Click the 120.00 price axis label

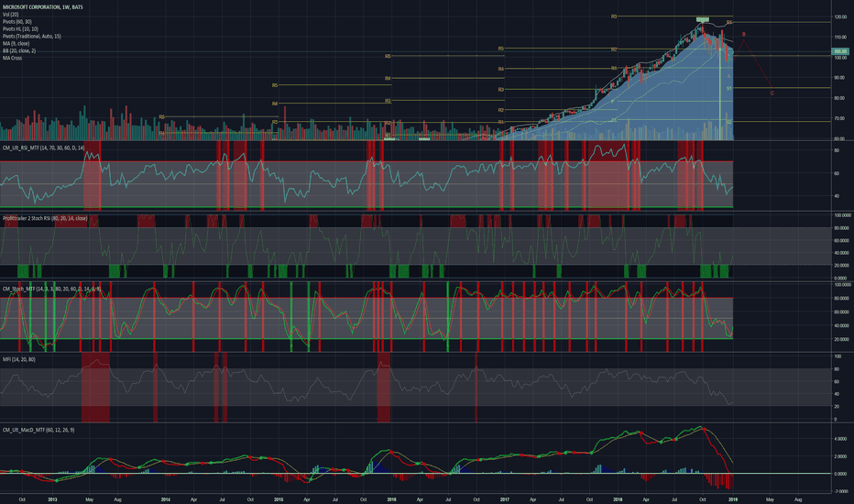pyautogui.click(x=840, y=16)
